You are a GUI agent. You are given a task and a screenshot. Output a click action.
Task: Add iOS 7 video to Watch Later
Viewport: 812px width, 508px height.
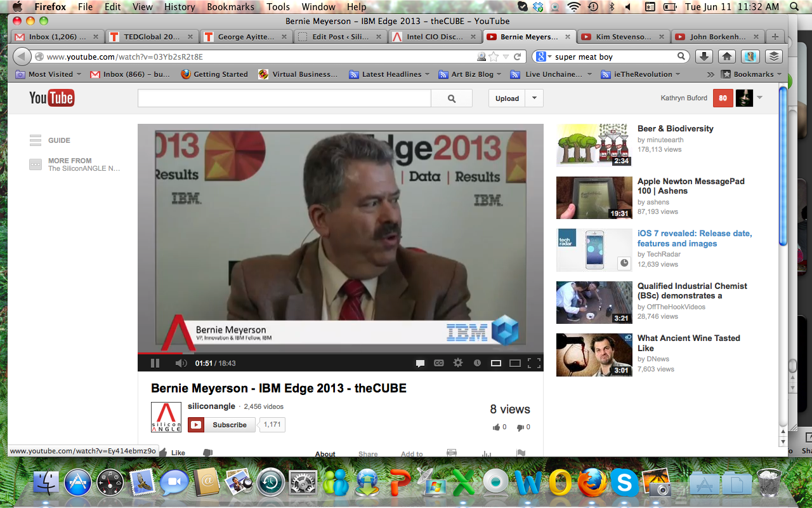tap(624, 263)
